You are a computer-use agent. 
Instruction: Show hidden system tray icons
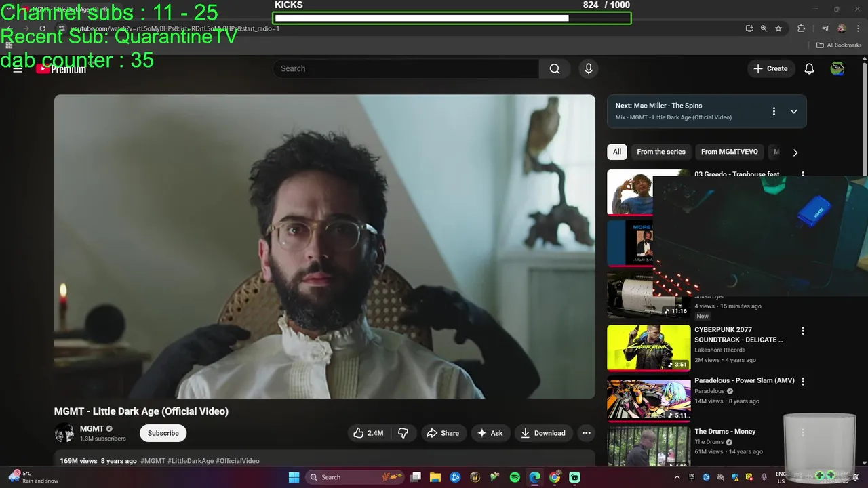[676, 477]
